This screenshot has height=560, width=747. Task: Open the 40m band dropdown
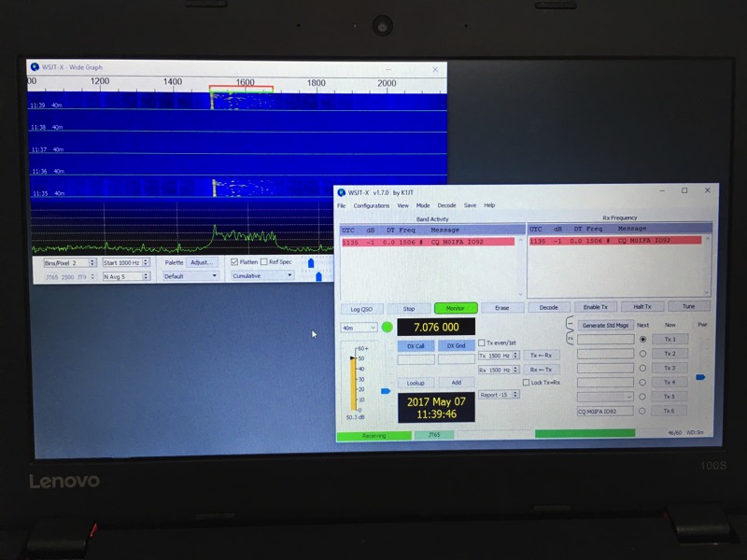(359, 328)
